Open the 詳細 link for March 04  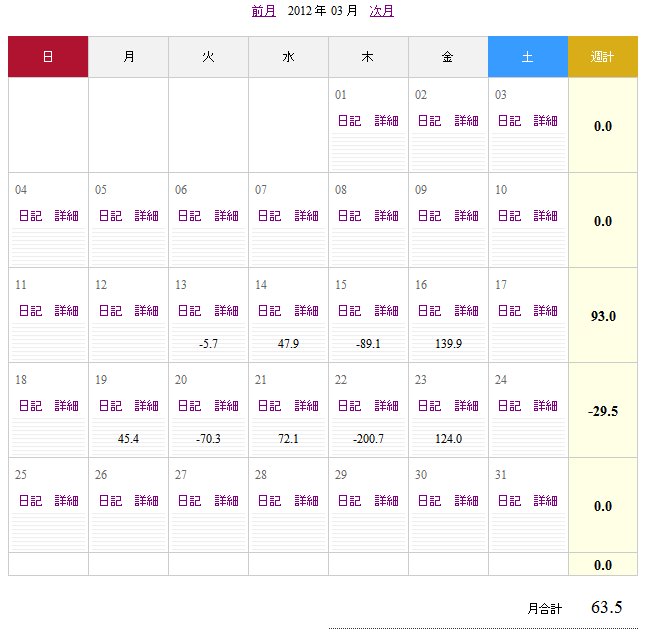66,216
